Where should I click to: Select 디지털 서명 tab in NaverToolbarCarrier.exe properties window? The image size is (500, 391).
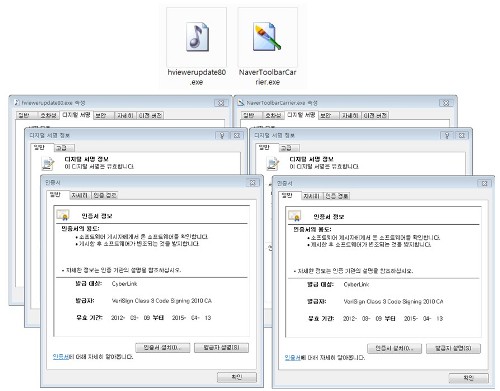pos(301,115)
